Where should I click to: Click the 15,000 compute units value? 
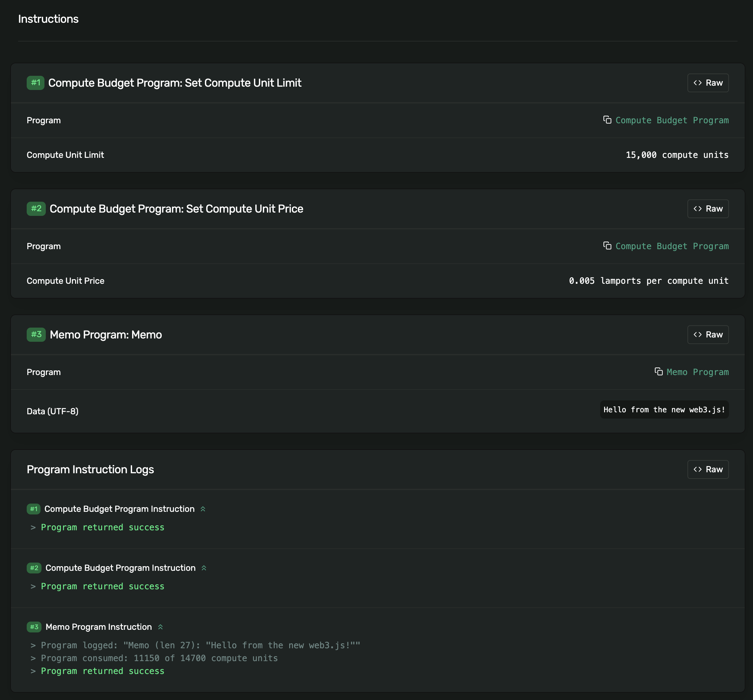point(677,155)
